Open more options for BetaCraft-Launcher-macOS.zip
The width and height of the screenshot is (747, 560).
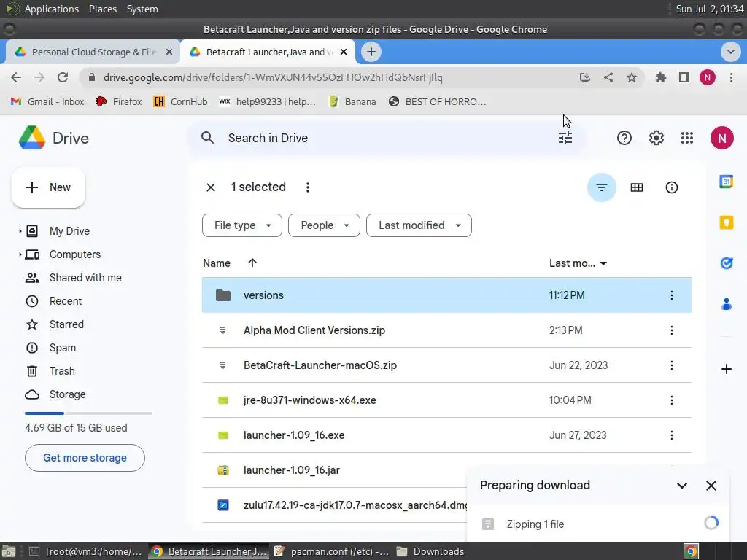(672, 365)
